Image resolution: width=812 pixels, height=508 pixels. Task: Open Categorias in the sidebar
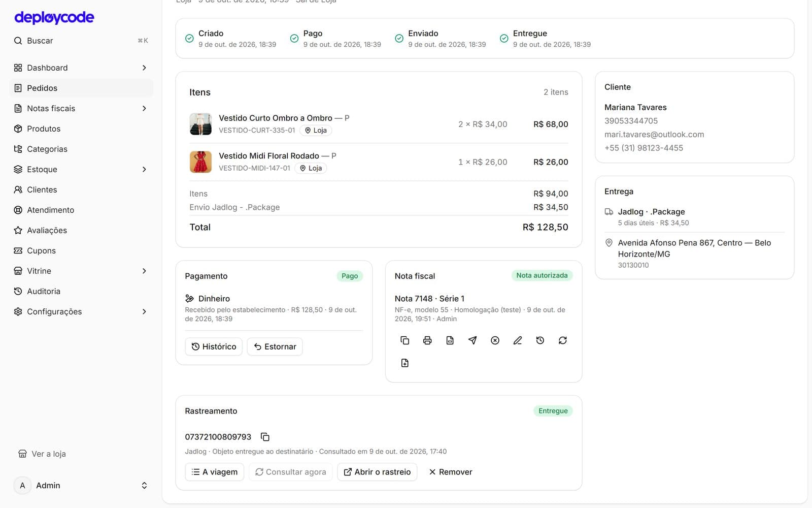(81, 149)
